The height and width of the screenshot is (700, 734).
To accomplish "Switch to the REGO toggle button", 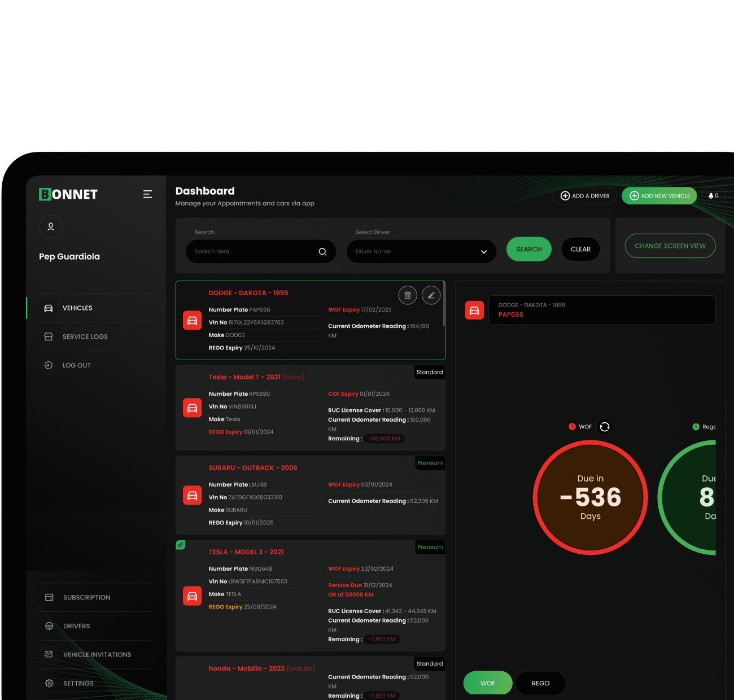I will (x=540, y=683).
